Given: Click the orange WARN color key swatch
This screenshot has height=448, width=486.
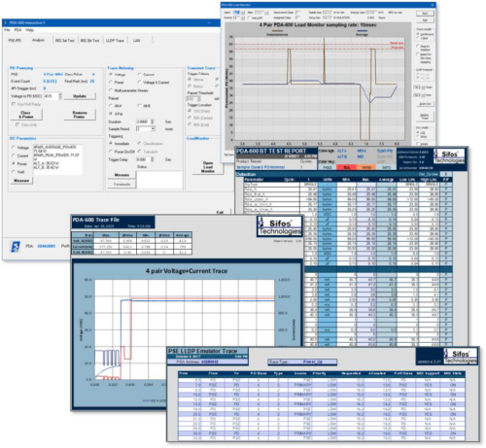Looking at the screenshot, I should [366, 167].
